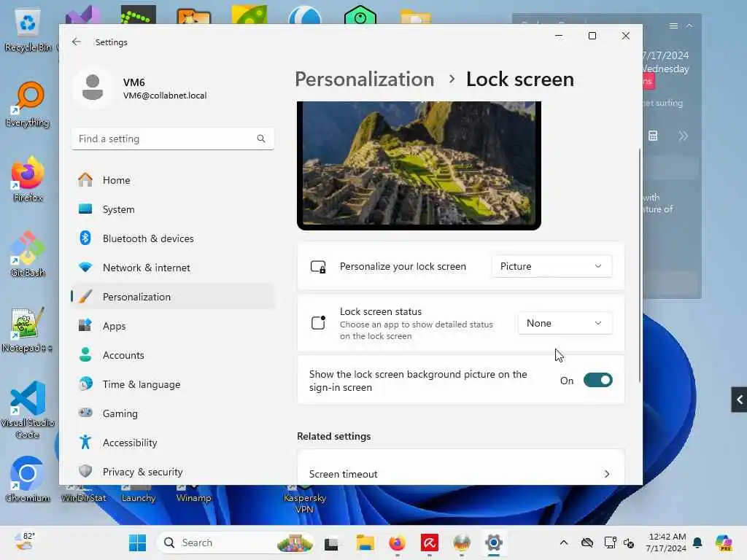Open Bluetooth & devices settings
The width and height of the screenshot is (747, 560).
click(172, 238)
